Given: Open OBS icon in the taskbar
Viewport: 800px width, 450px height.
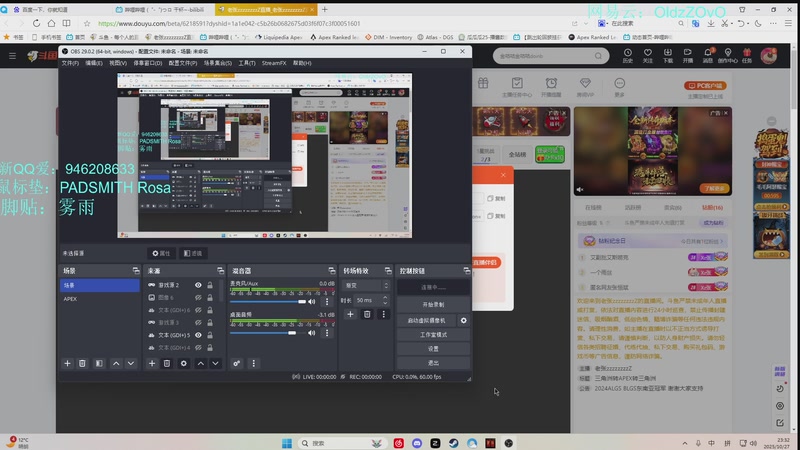Looking at the screenshot, I should coord(509,443).
